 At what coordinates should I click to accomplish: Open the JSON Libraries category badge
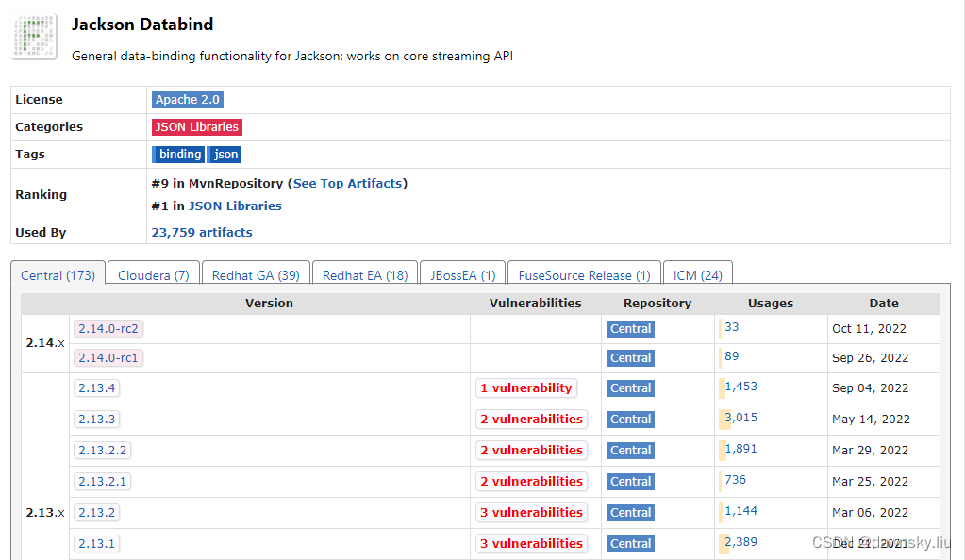[x=197, y=126]
